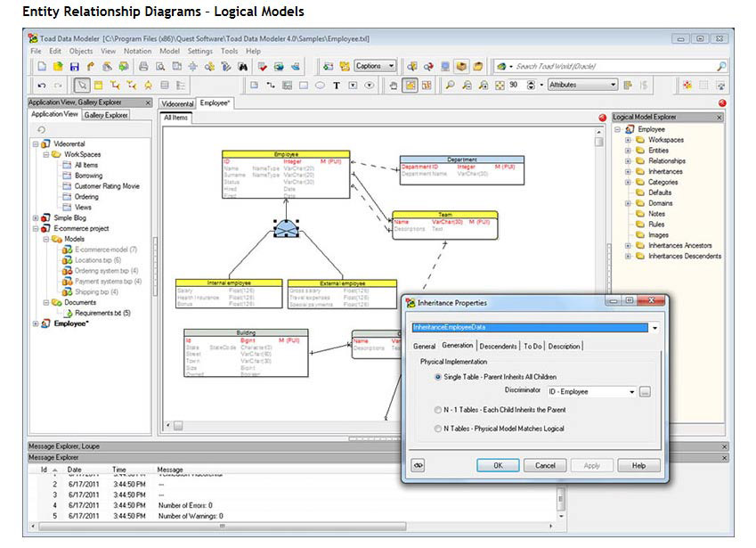This screenshot has height=548, width=756.
Task: Click the New model icon
Action: 42,67
